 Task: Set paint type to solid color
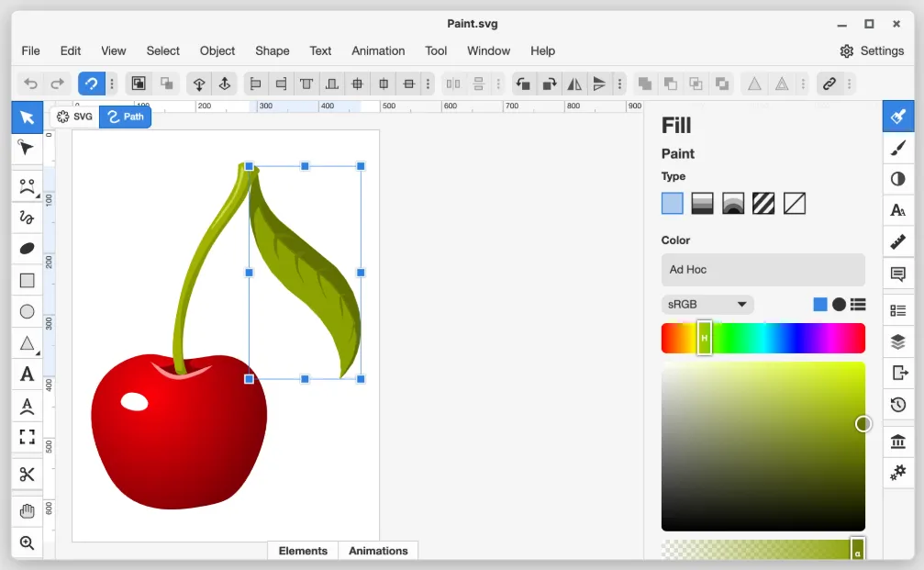(673, 204)
